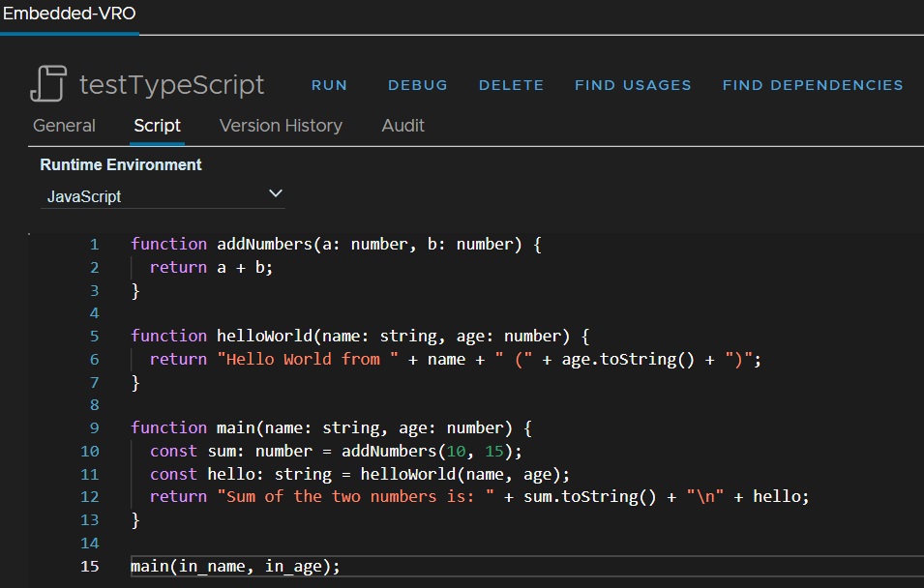The width and height of the screenshot is (924, 588).
Task: Click FIND DEPENDENCIES
Action: tap(813, 85)
